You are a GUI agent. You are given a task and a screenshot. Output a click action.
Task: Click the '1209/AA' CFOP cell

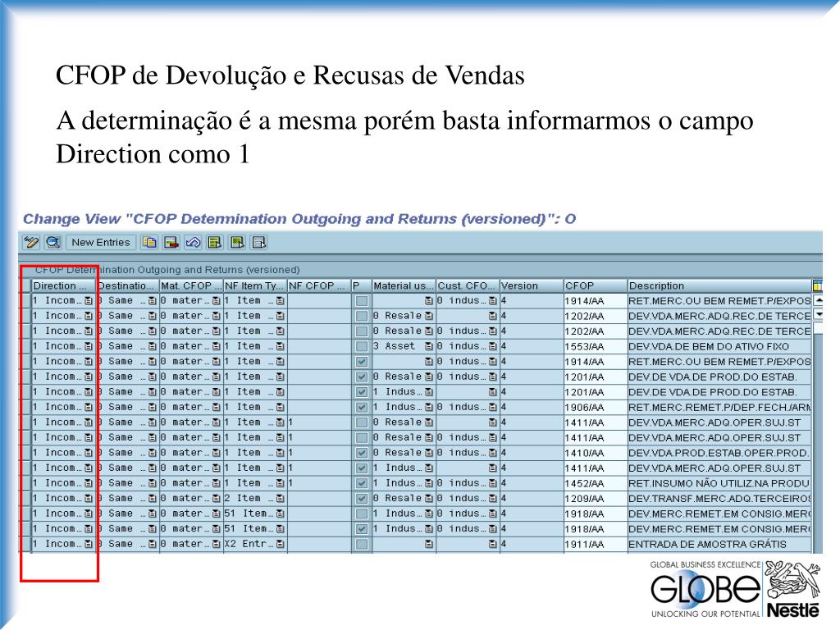point(596,498)
